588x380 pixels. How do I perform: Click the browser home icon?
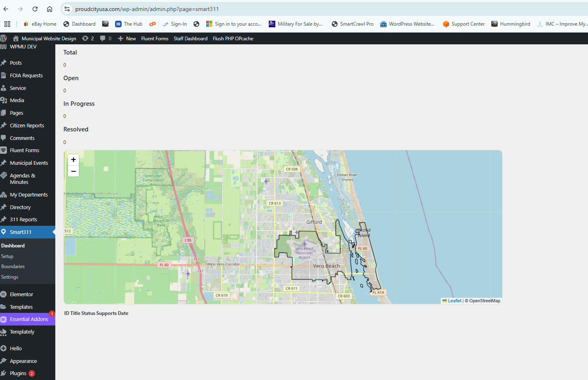click(x=50, y=9)
